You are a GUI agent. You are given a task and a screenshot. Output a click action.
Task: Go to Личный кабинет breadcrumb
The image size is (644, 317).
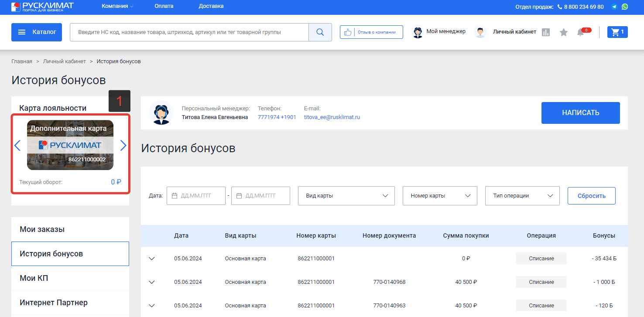coord(65,61)
